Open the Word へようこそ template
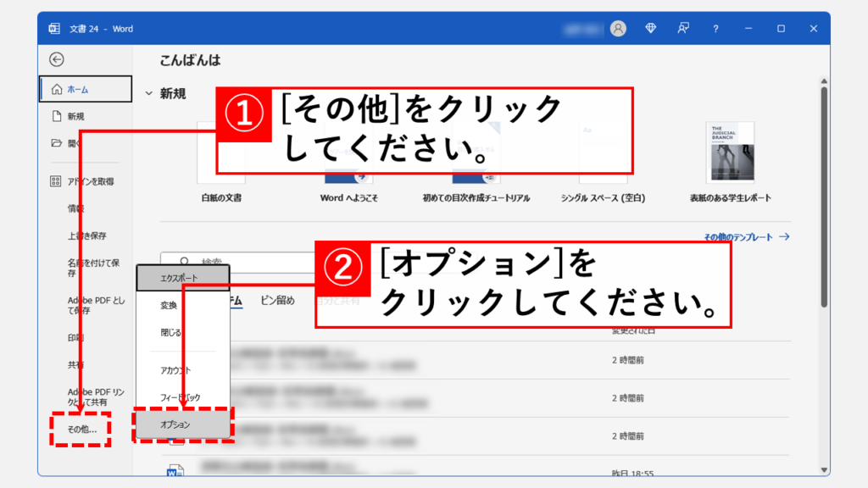The width and height of the screenshot is (868, 488). click(348, 164)
